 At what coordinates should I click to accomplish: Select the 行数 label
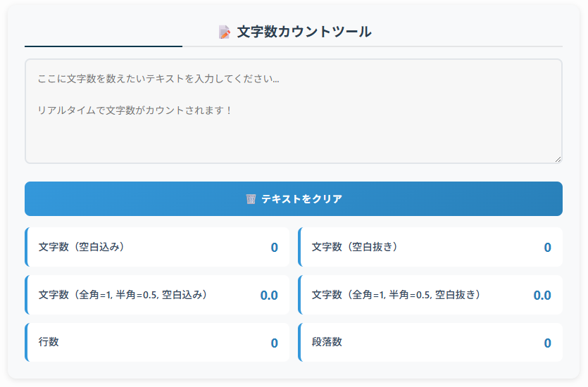coord(49,342)
